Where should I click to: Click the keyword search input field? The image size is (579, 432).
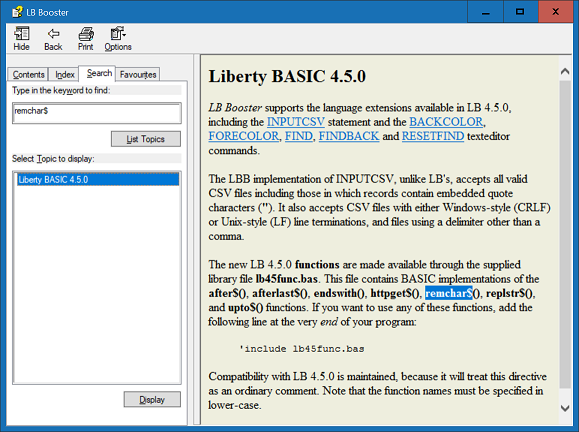97,113
